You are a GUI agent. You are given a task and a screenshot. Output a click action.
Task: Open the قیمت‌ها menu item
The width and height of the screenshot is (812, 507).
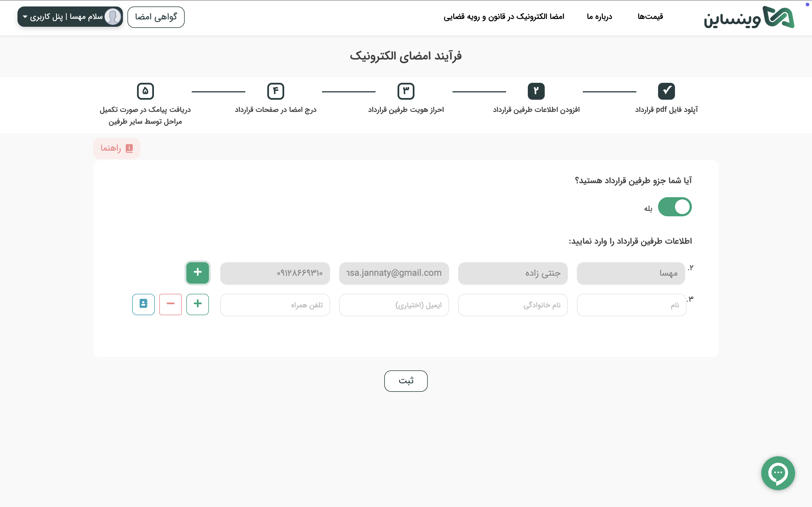click(650, 17)
